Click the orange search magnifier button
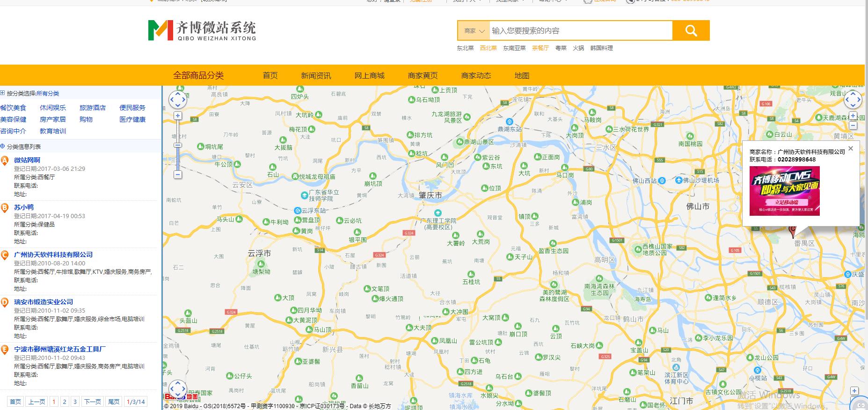868x410 pixels. (x=691, y=31)
